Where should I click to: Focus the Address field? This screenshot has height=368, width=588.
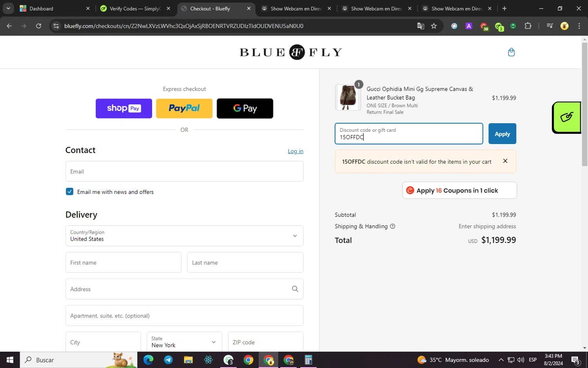tap(184, 289)
